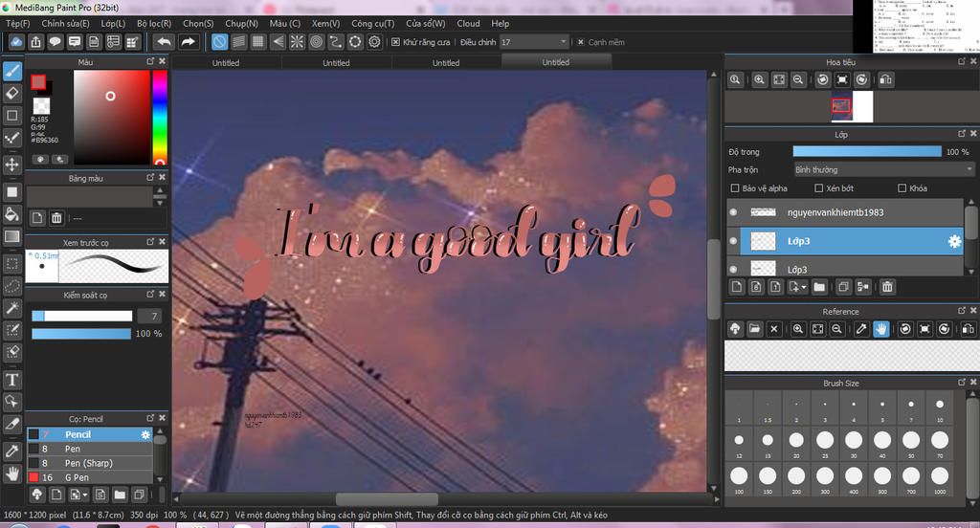Image resolution: width=980 pixels, height=528 pixels.
Task: Open the Chỉnh sửa(E) menu
Action: click(66, 23)
